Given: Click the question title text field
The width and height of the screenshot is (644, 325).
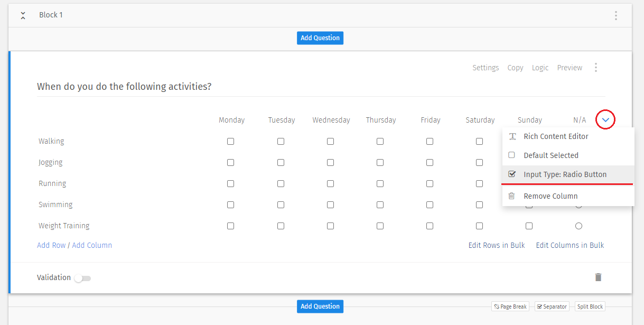Looking at the screenshot, I should coord(124,86).
